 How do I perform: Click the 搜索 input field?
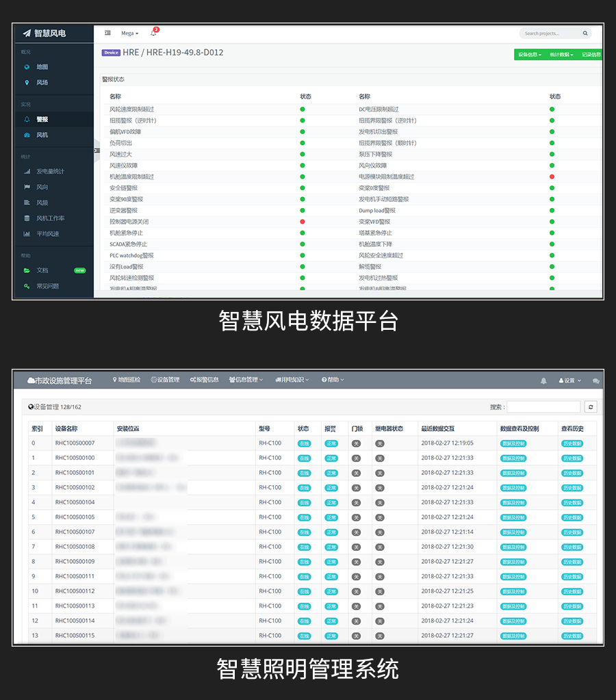pos(543,407)
